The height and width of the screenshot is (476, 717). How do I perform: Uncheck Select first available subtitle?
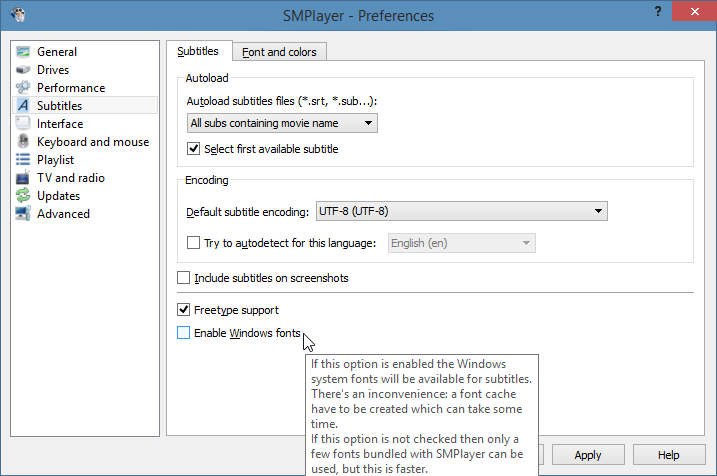(195, 149)
